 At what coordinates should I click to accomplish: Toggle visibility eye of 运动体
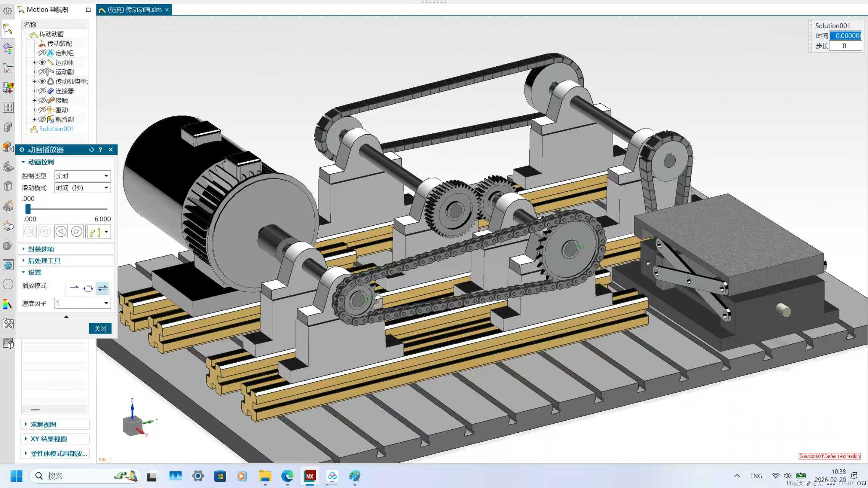point(42,62)
